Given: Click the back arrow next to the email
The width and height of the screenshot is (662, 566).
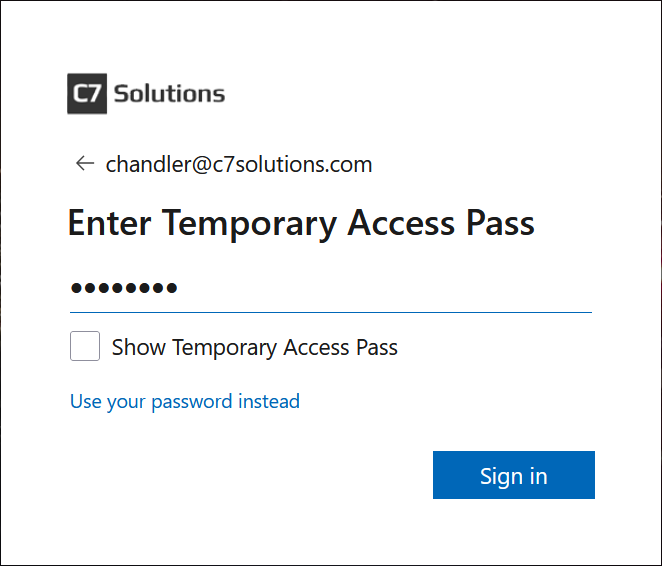Looking at the screenshot, I should tap(84, 164).
